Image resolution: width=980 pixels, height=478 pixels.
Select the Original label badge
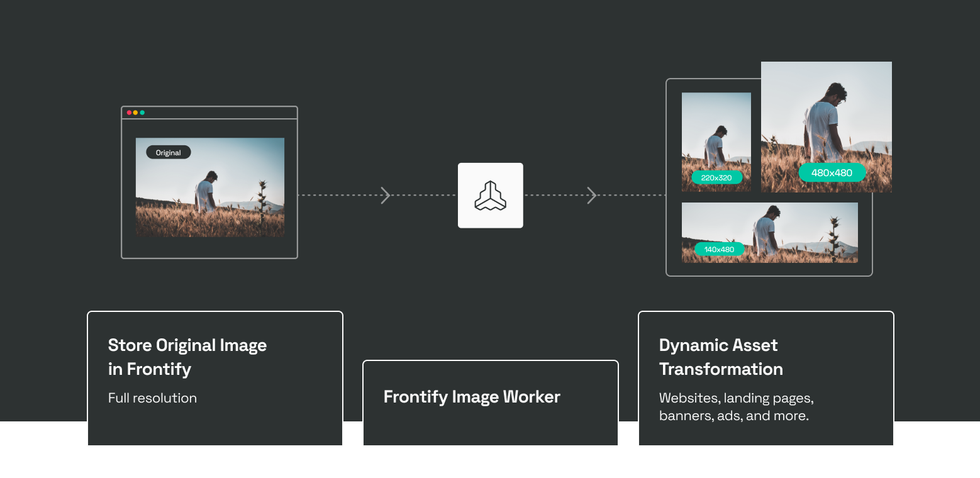(x=169, y=152)
